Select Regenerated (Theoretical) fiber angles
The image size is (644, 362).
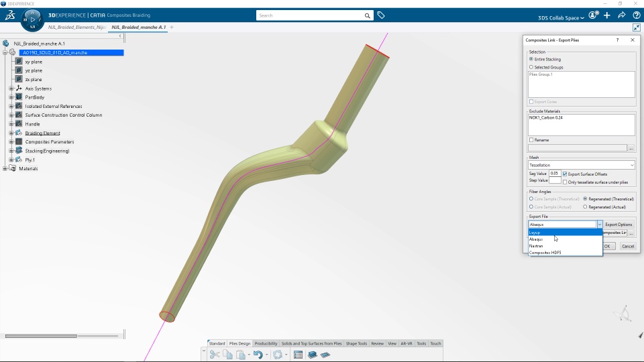pyautogui.click(x=585, y=198)
